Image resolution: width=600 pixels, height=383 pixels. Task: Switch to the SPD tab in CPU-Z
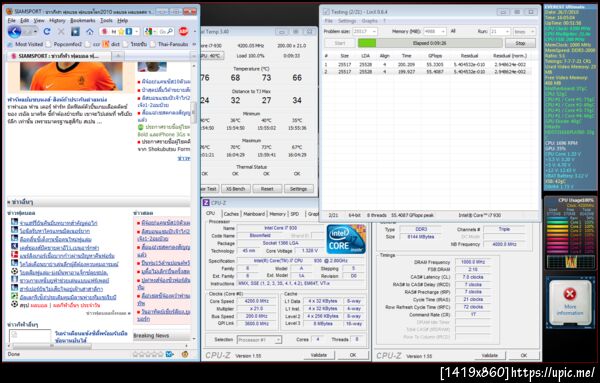pos(295,214)
